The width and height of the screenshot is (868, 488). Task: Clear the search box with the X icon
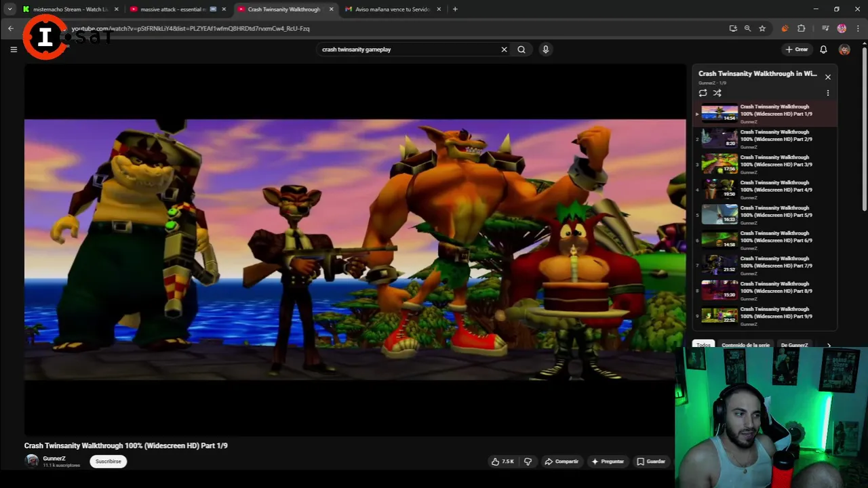coord(504,49)
